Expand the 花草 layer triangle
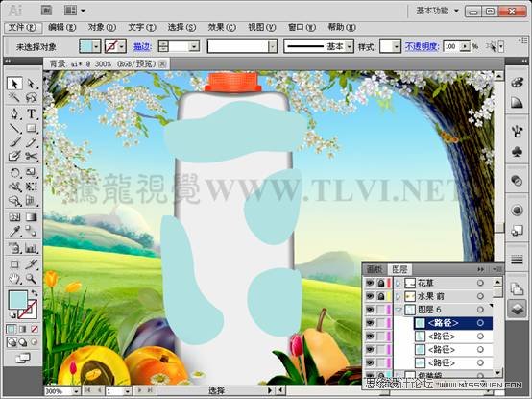This screenshot has width=532, height=399. 399,283
